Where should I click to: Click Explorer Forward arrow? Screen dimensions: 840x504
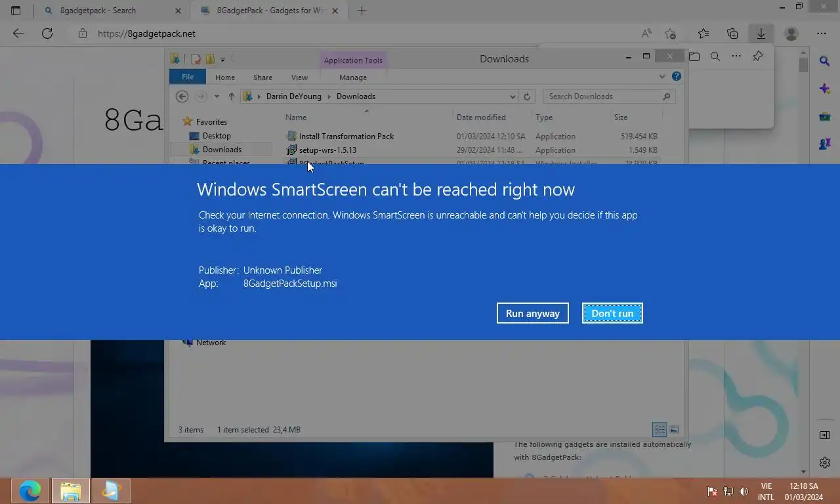tap(201, 96)
